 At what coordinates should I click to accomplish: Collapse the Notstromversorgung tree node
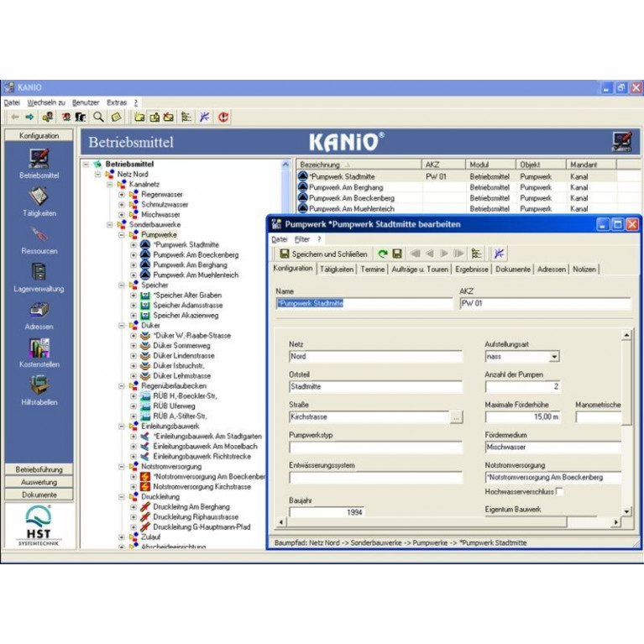point(122,467)
